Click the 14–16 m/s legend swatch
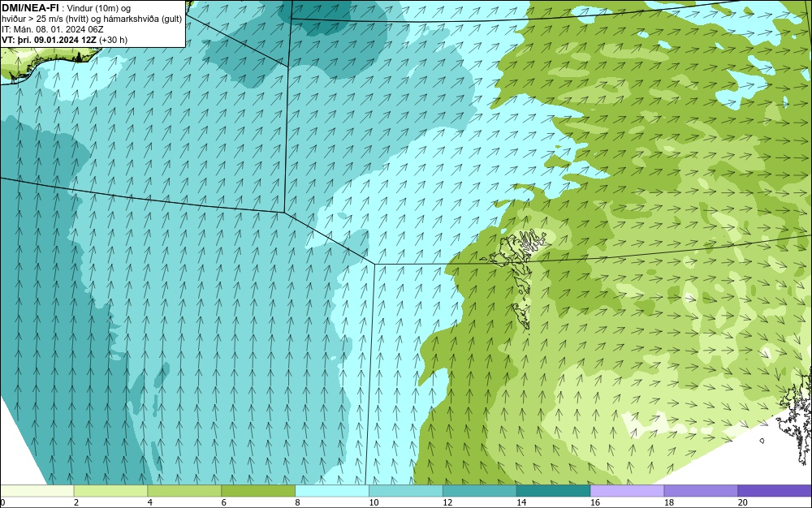Screen dimensions: 812x508 pos(553,490)
